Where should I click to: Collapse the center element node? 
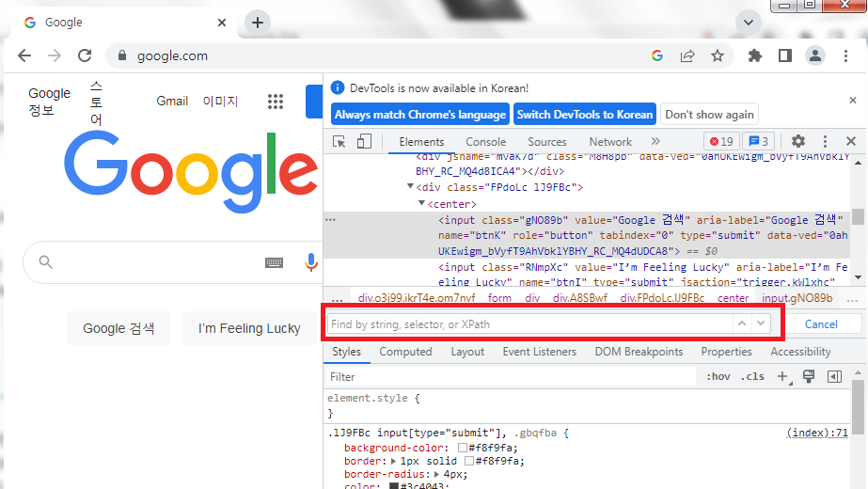(421, 203)
